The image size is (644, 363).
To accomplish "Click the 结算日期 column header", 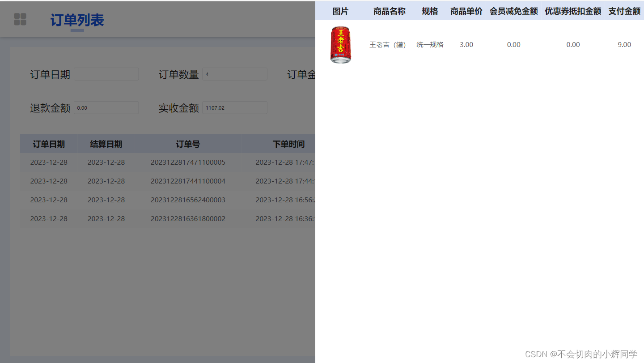I will [x=106, y=144].
